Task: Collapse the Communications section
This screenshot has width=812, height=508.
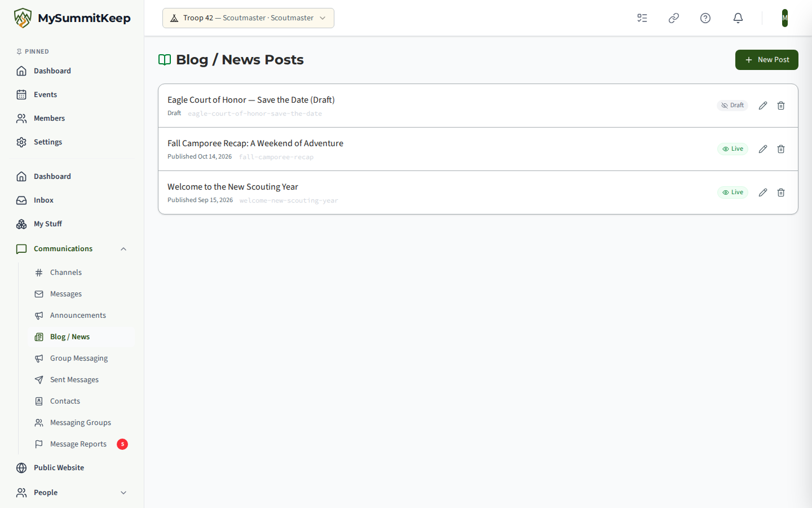Action: tap(72, 249)
